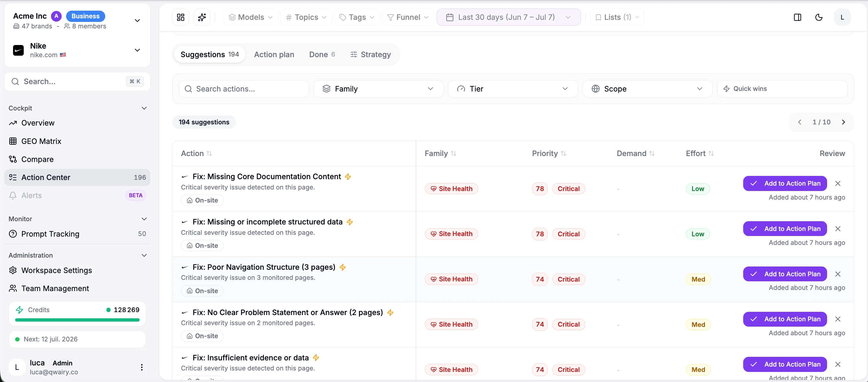Open Team Management
The image size is (868, 382).
77,289
